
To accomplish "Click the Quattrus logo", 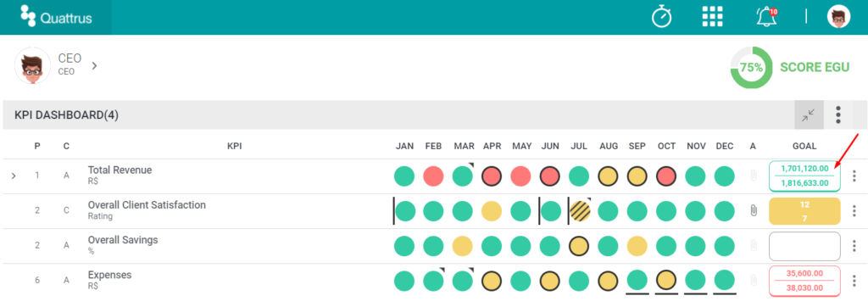I will (x=56, y=17).
